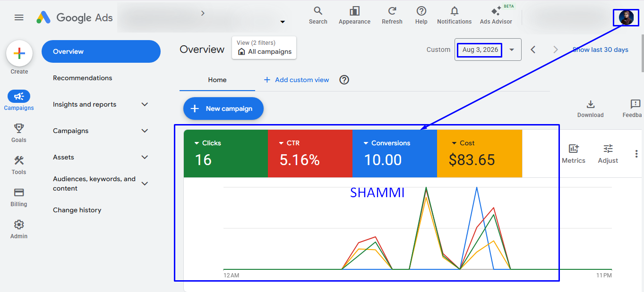The width and height of the screenshot is (644, 292).
Task: Click the Google Ads logo
Action: (75, 17)
